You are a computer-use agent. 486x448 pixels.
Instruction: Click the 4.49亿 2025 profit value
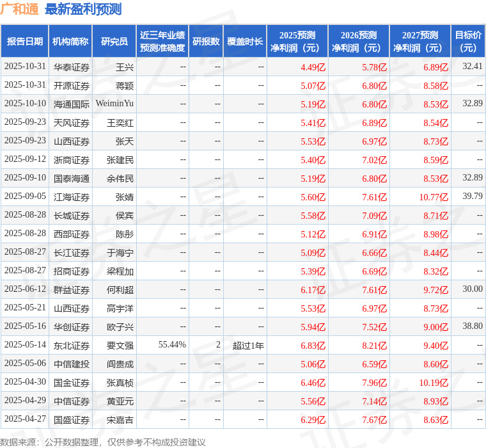(313, 67)
